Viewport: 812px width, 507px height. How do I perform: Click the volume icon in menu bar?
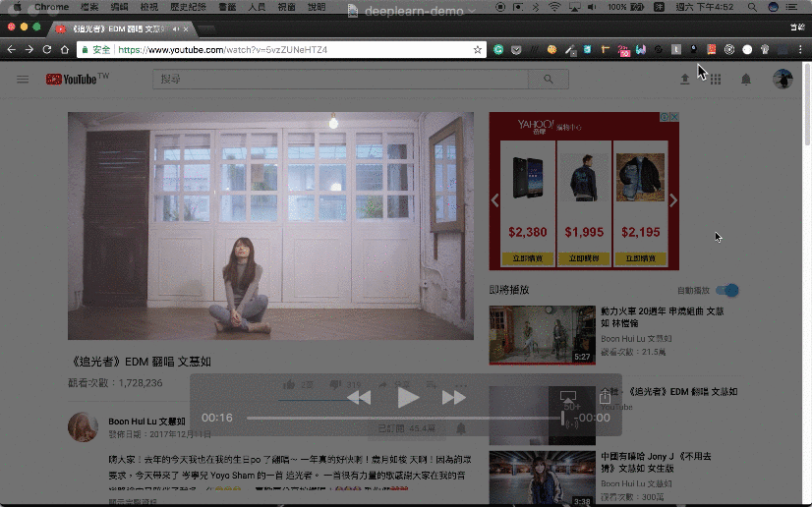pos(592,7)
